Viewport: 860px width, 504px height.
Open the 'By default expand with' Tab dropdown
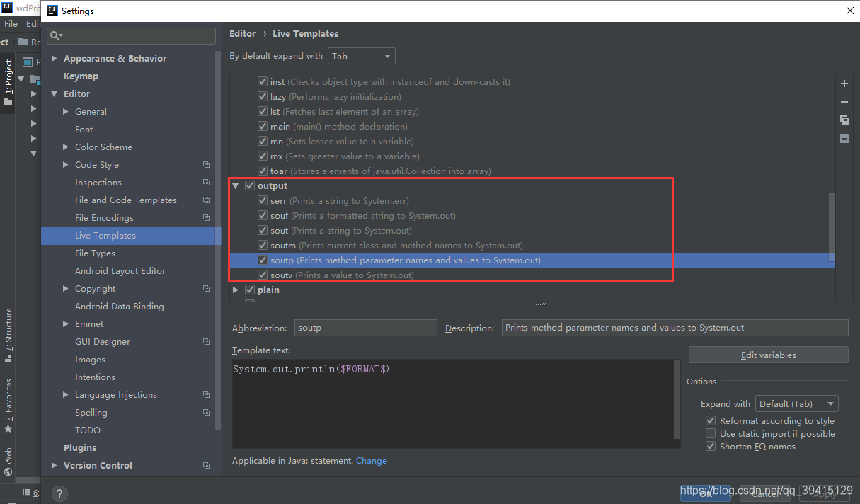(x=361, y=56)
